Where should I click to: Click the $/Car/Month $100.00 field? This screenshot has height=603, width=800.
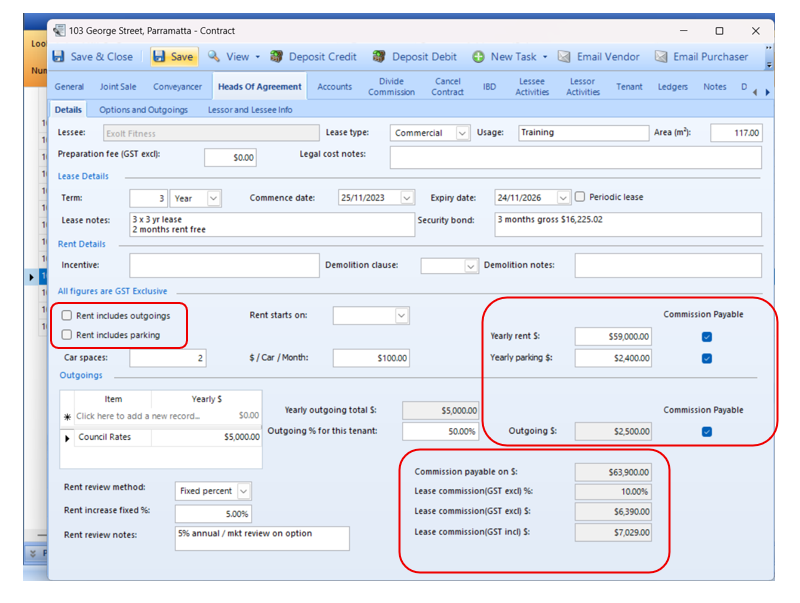[x=371, y=358]
